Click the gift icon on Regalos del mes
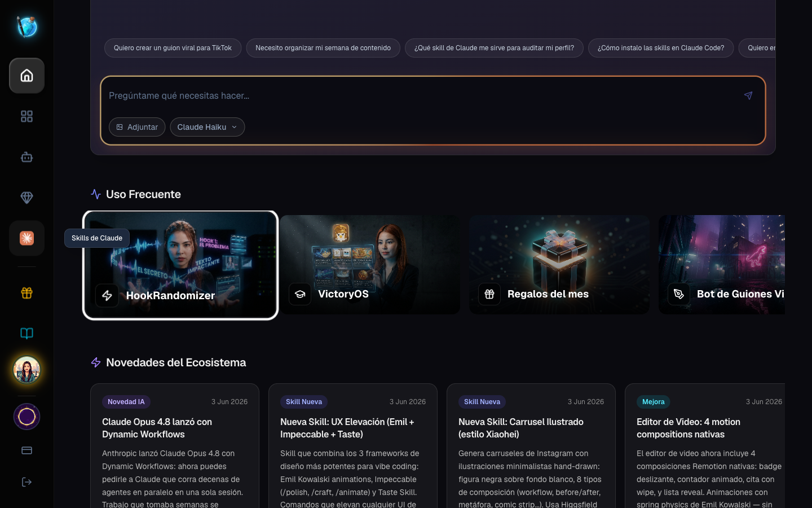Screen dimensions: 812x508 click(x=489, y=294)
